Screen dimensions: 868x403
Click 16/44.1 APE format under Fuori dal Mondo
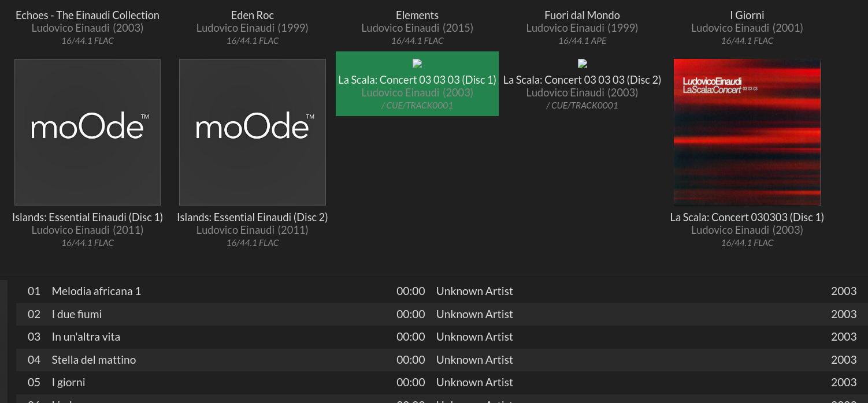click(x=583, y=40)
